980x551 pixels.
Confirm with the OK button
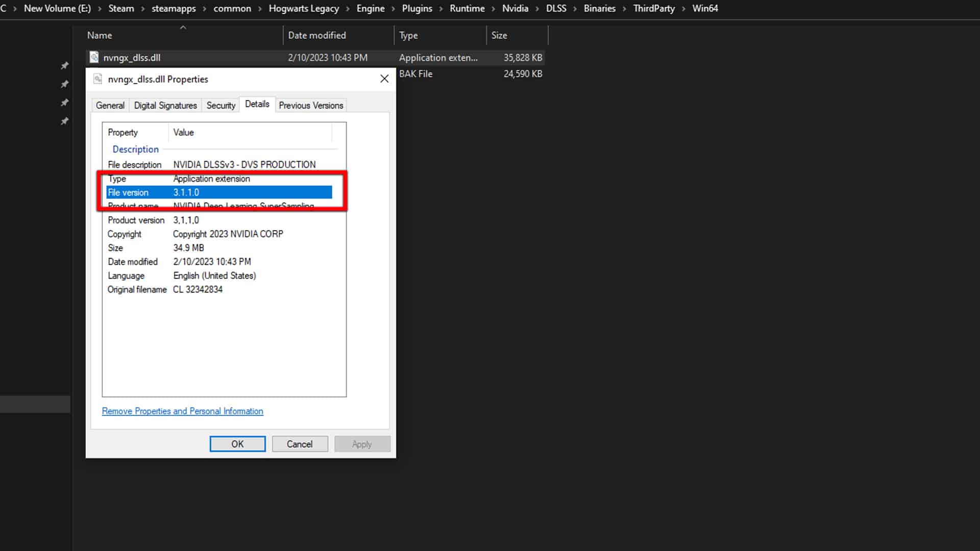pyautogui.click(x=237, y=443)
